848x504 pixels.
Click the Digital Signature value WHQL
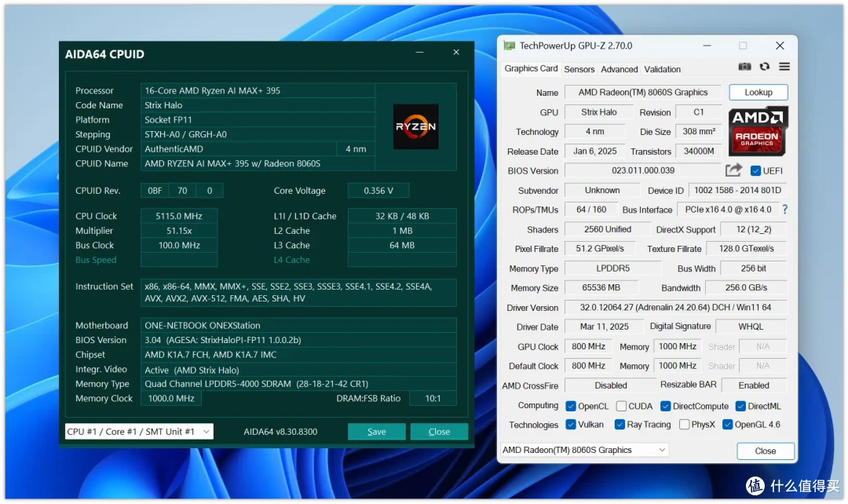pos(751,327)
